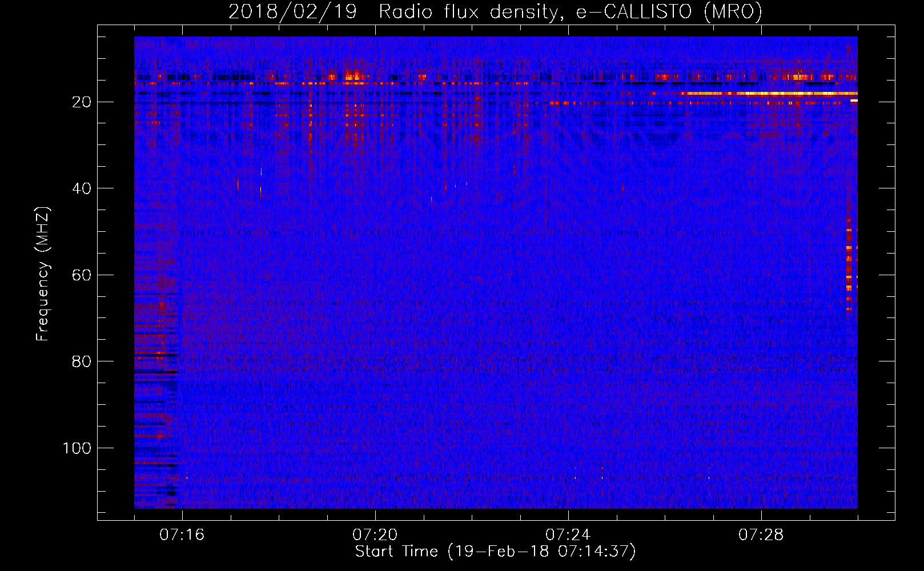
Task: Click the 'Start Time (19-Feb-18 07:14:37)' label
Action: coord(495,552)
